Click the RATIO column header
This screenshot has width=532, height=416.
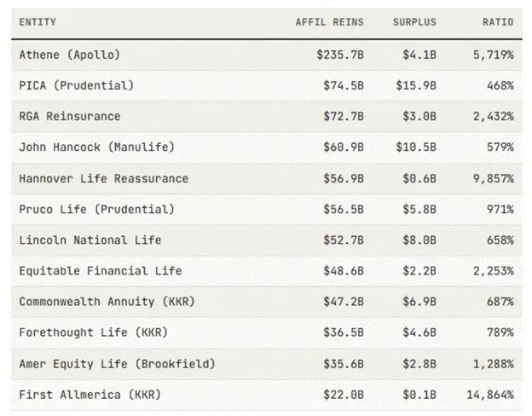click(x=498, y=22)
